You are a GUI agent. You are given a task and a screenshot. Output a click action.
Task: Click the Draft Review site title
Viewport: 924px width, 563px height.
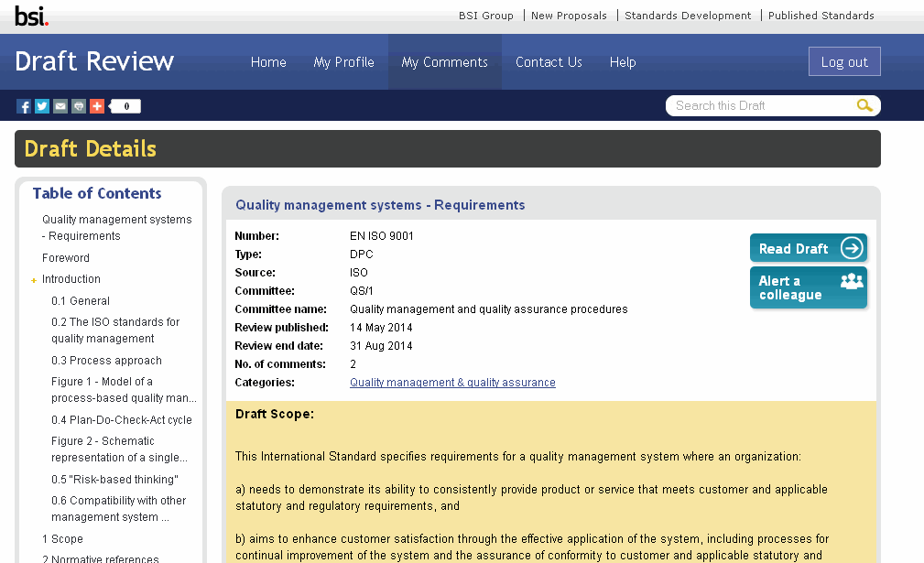point(94,61)
